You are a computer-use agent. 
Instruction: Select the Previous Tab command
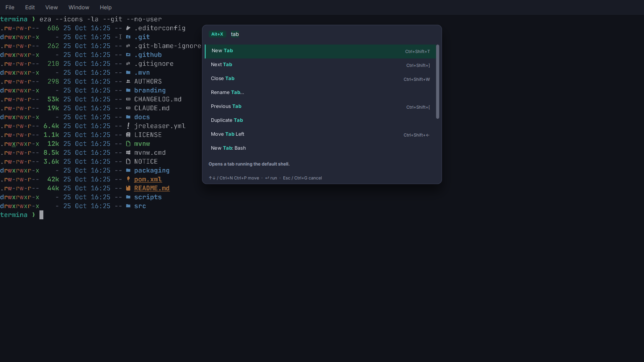point(320,107)
